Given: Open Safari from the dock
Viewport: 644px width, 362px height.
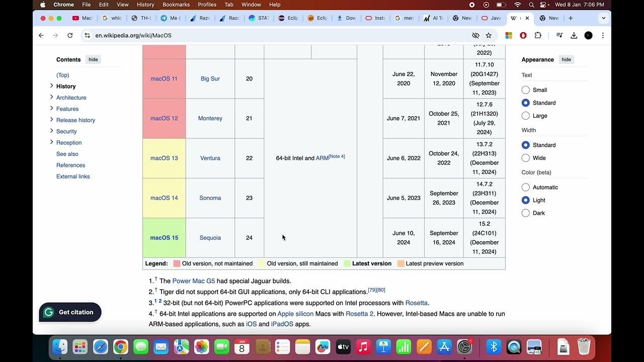Looking at the screenshot, I should 100,347.
